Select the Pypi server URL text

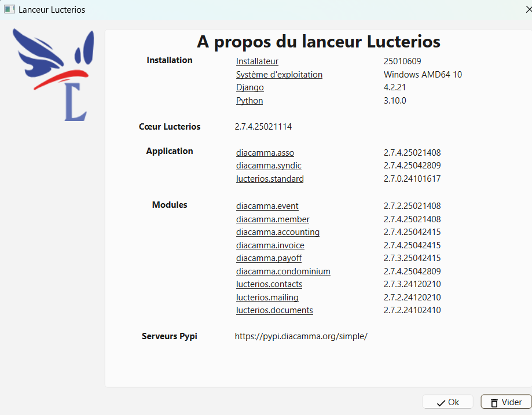[x=301, y=336]
